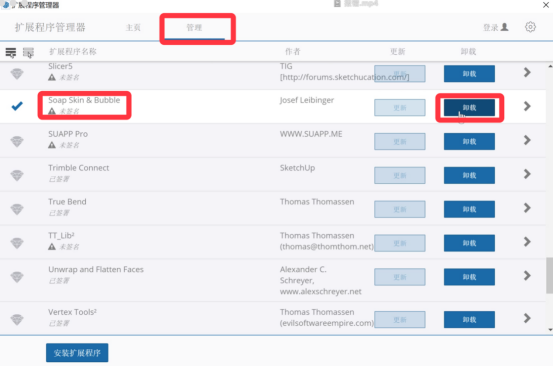Click the Trimble Connect name
This screenshot has width=553, height=367.
point(79,168)
